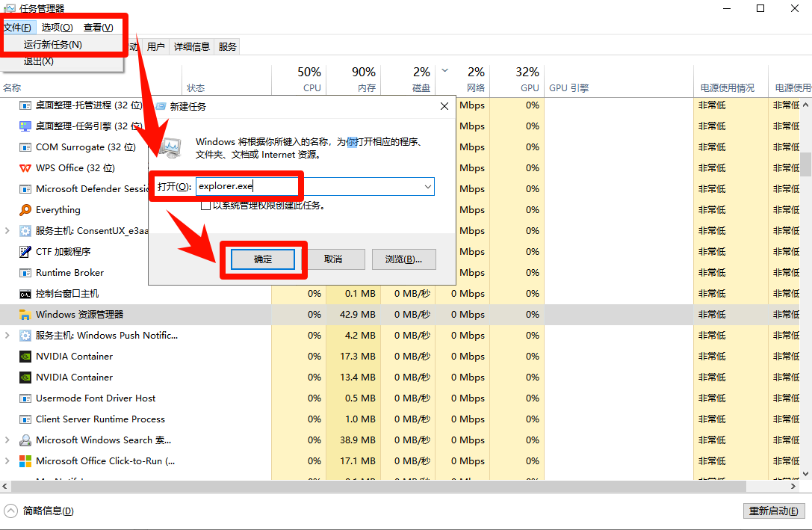Open the 查看(V) menu
This screenshot has width=812, height=530.
(99, 28)
